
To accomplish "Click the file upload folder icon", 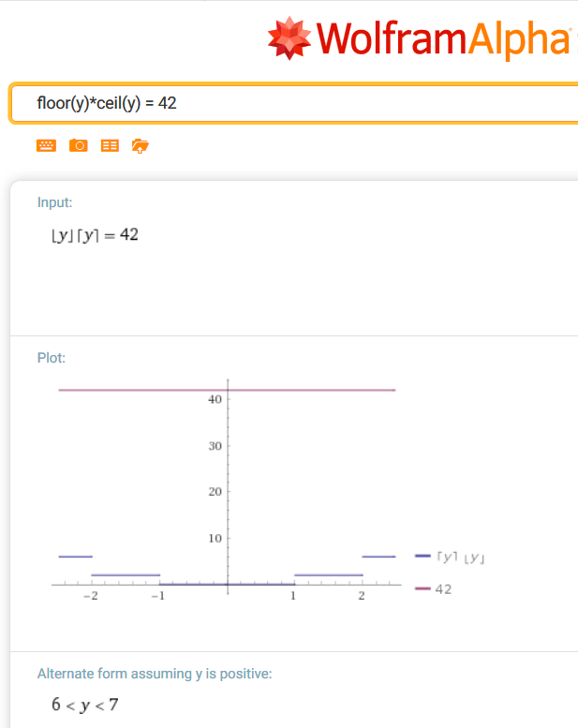I will click(141, 145).
